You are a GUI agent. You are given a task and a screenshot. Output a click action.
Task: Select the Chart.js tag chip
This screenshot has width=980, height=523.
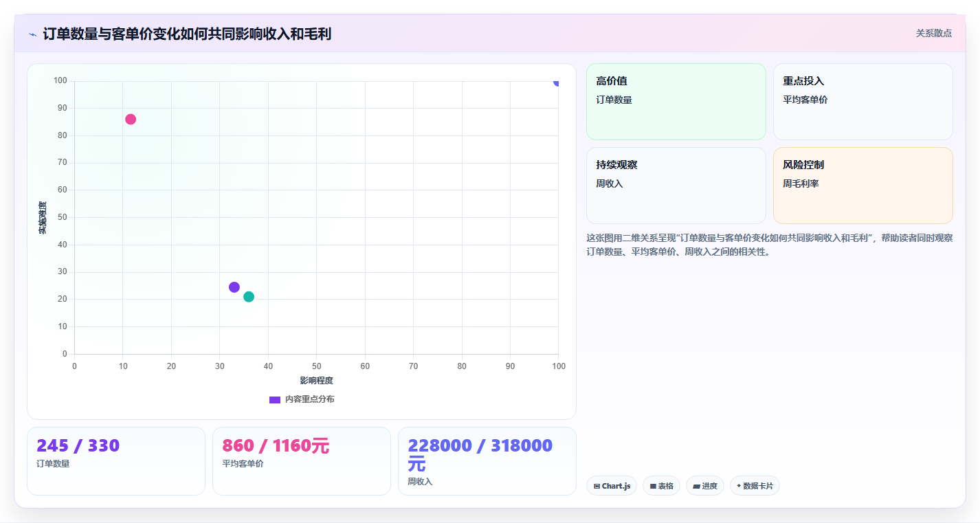[612, 486]
